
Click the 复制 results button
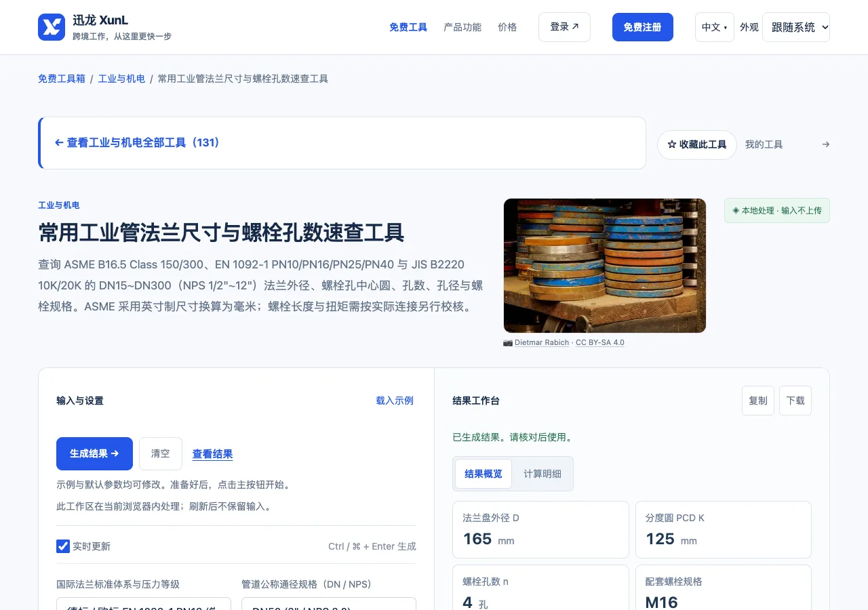coord(758,401)
